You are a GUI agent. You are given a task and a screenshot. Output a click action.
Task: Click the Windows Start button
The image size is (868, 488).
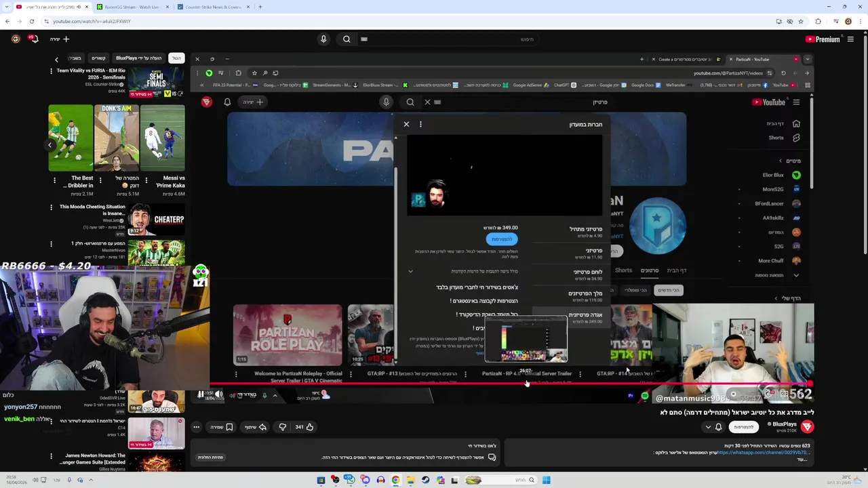(x=547, y=480)
